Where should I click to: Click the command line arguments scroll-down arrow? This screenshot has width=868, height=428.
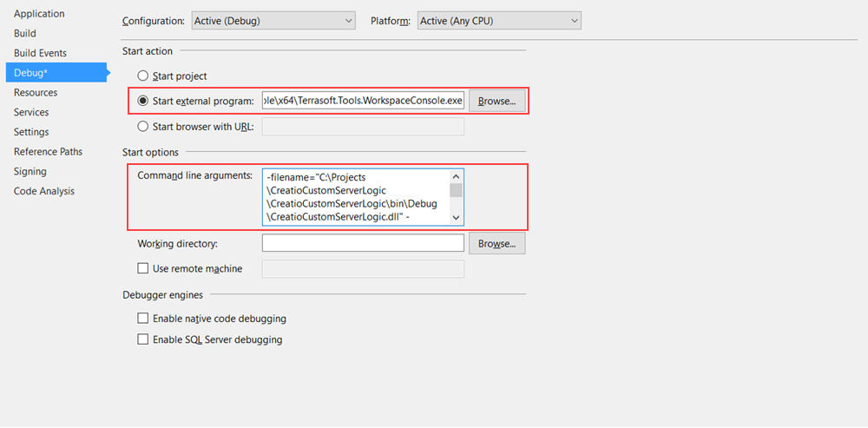pyautogui.click(x=457, y=218)
